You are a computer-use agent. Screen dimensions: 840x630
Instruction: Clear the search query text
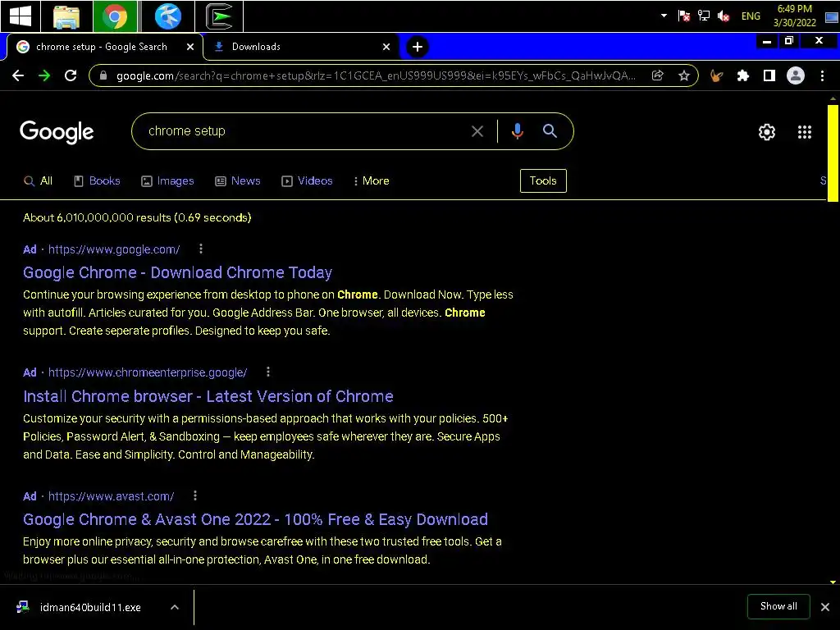(477, 131)
